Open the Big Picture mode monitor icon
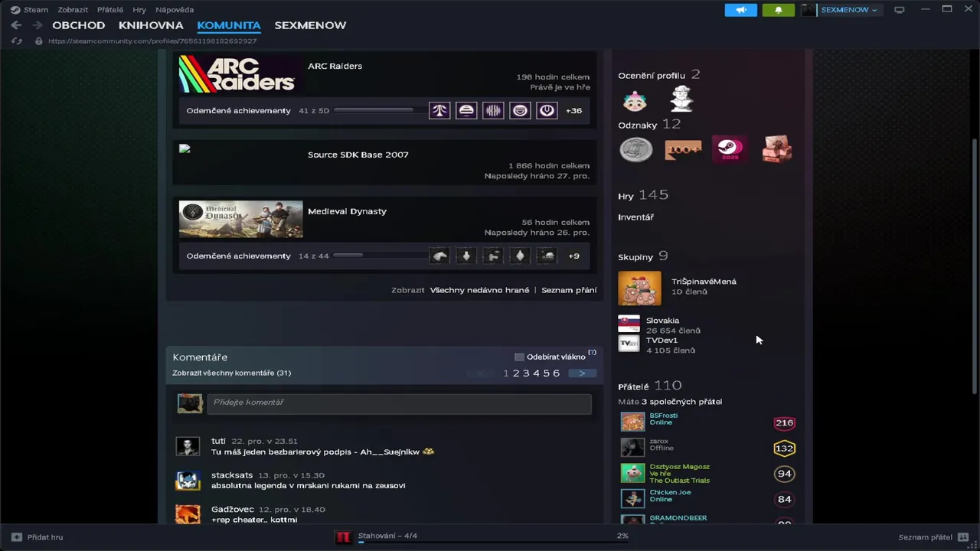This screenshot has height=551, width=980. point(900,10)
